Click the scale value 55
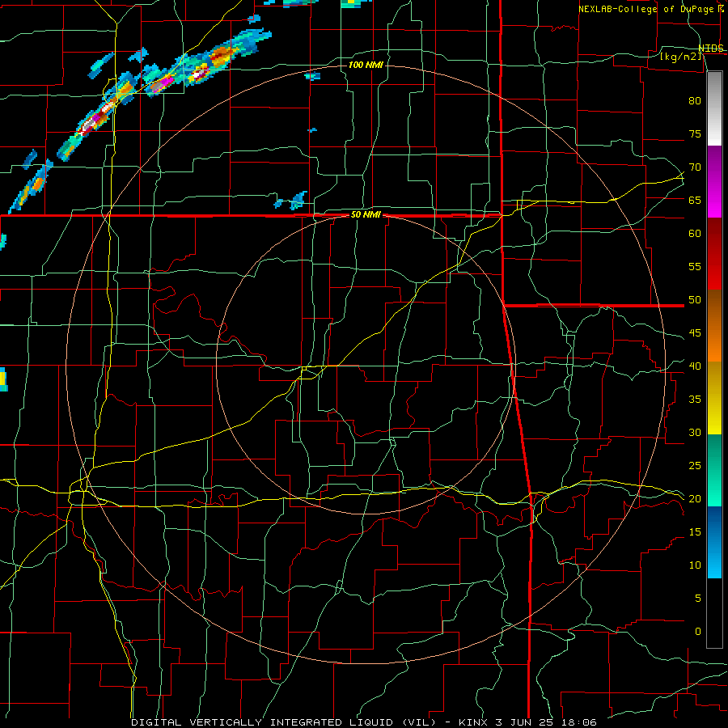The height and width of the screenshot is (728, 728). point(695,266)
